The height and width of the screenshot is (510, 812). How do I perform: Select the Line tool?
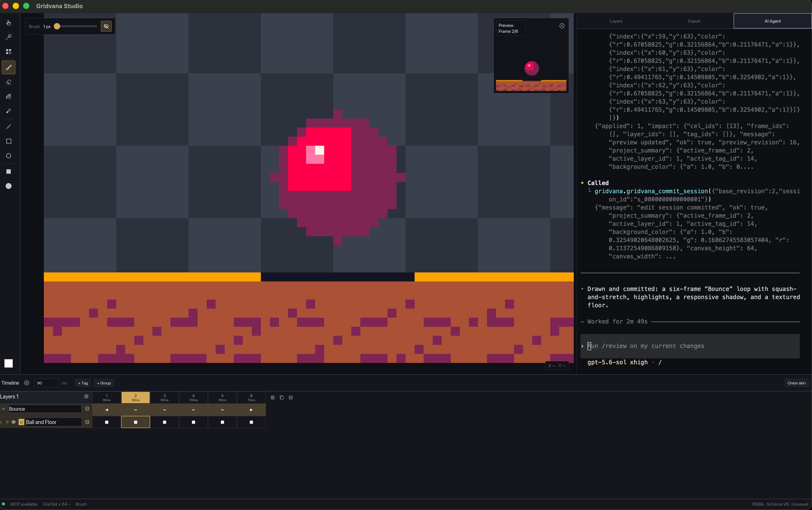(x=9, y=127)
